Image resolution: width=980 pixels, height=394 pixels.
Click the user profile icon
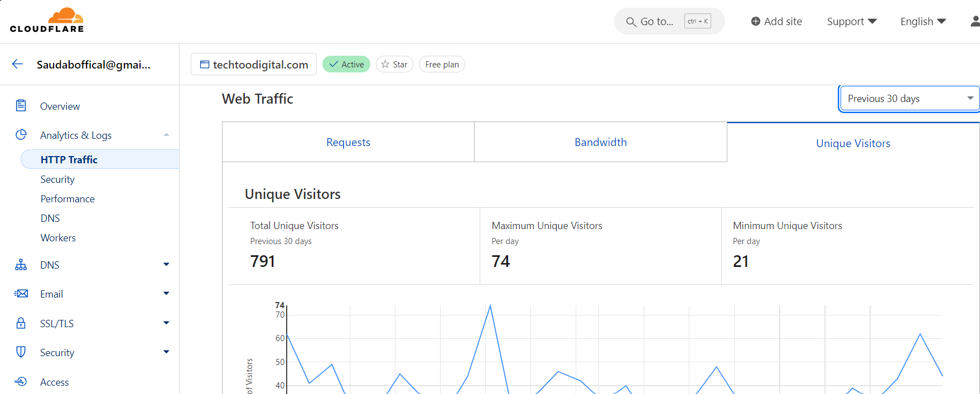[974, 21]
